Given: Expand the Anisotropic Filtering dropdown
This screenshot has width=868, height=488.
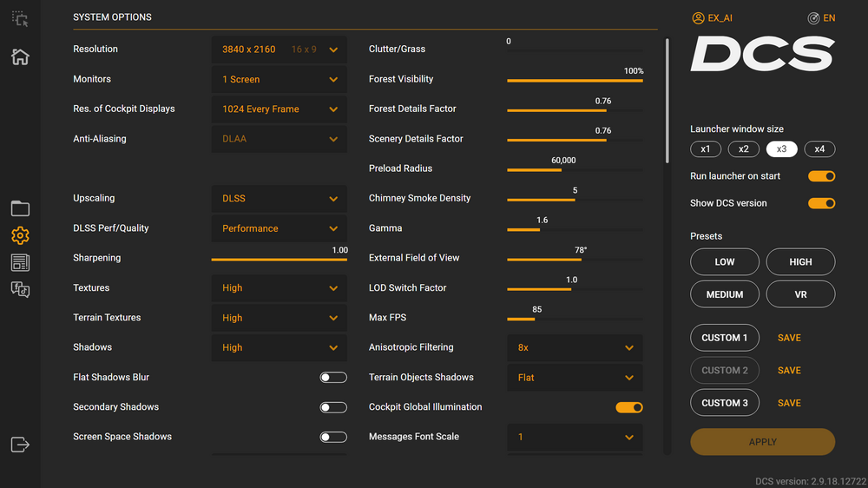Looking at the screenshot, I should 575,347.
